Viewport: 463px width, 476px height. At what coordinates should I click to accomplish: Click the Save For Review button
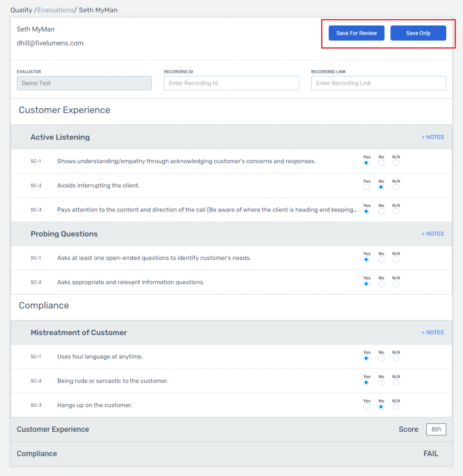(x=356, y=33)
